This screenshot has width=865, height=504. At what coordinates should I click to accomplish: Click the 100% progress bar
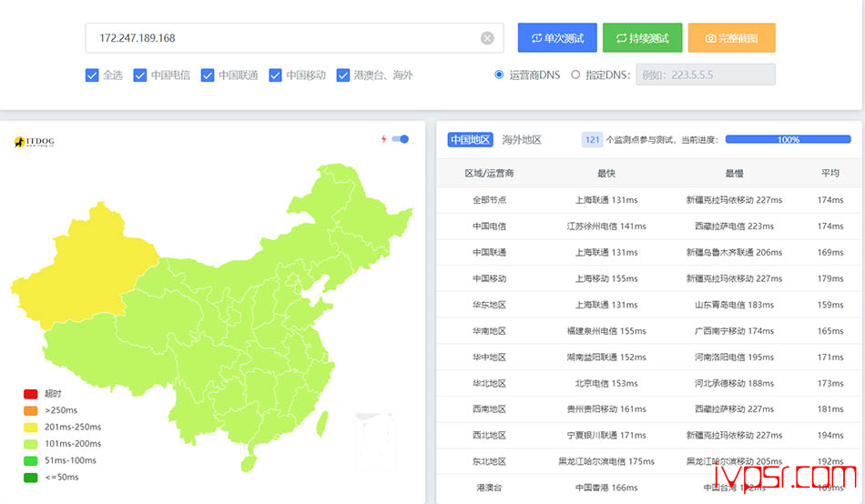tap(788, 140)
